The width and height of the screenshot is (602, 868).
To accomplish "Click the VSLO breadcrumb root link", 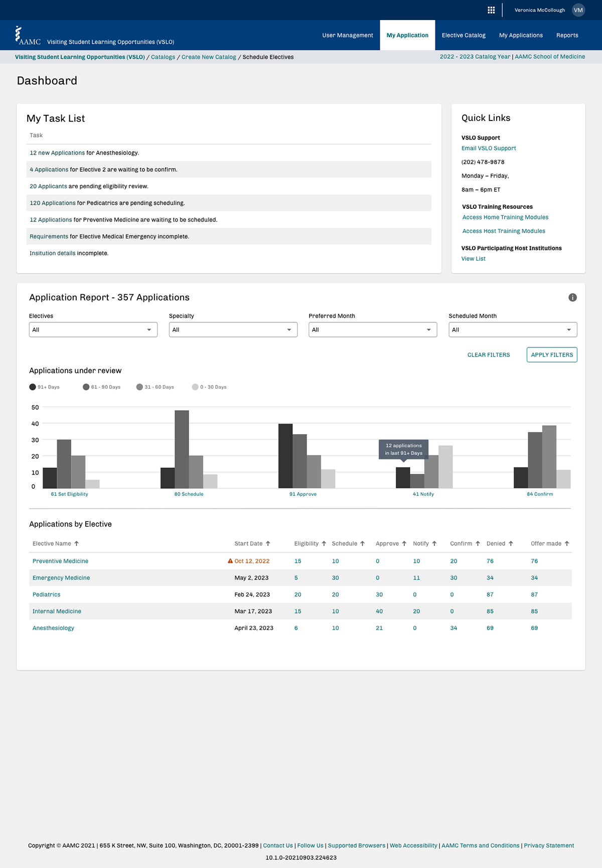I will tap(80, 57).
